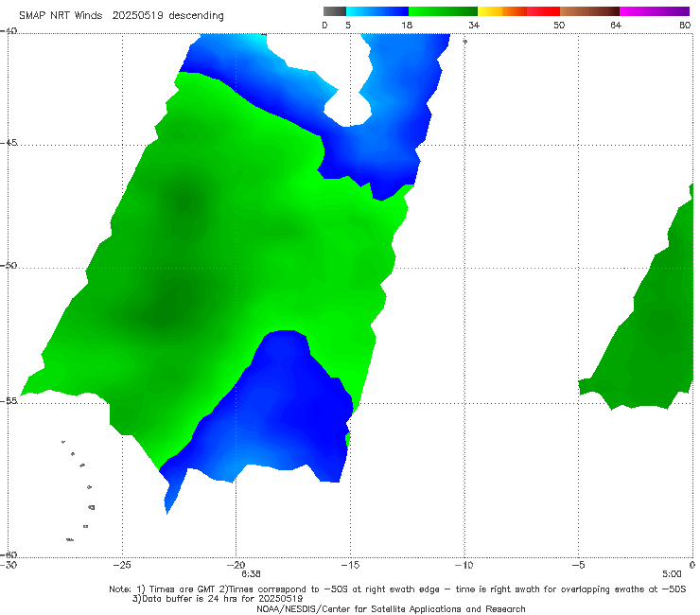Click the longitude label "-5"

tap(578, 565)
